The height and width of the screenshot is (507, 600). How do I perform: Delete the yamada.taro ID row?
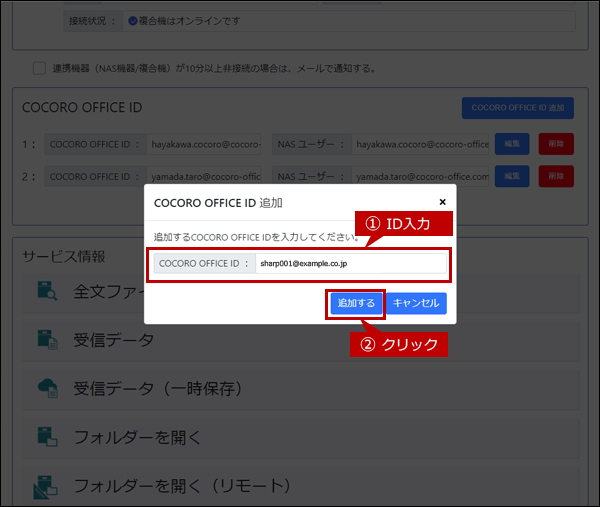[x=556, y=176]
